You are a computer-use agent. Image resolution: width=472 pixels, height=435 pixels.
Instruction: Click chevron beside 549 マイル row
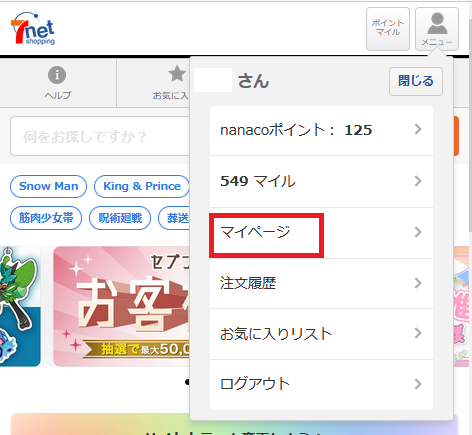pos(418,181)
